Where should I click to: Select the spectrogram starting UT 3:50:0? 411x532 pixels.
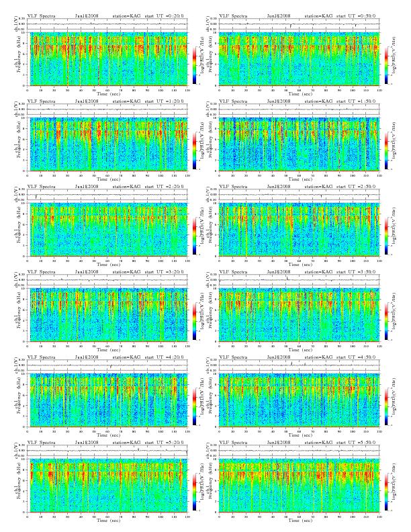[x=299, y=315]
